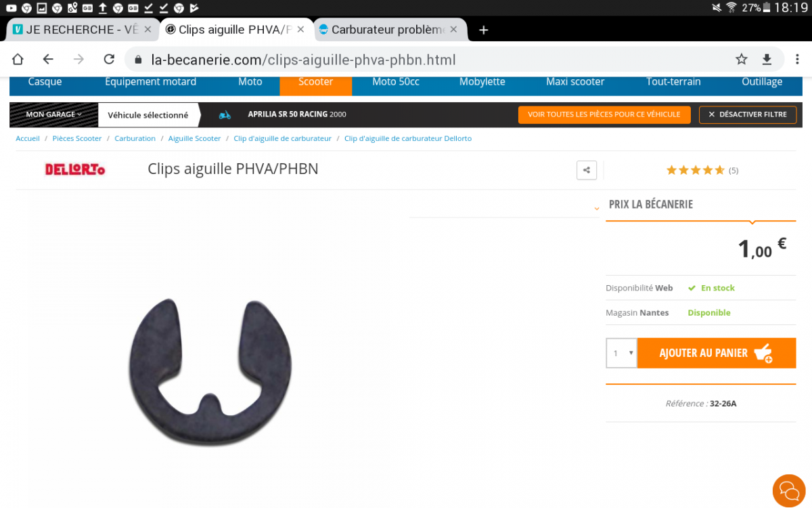The image size is (812, 508).
Task: Open a new tab with plus icon
Action: (x=483, y=30)
